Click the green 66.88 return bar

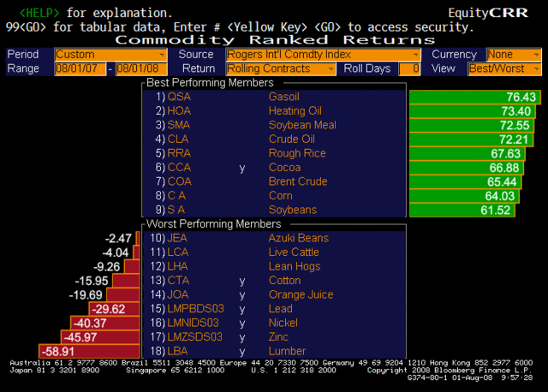click(x=467, y=168)
